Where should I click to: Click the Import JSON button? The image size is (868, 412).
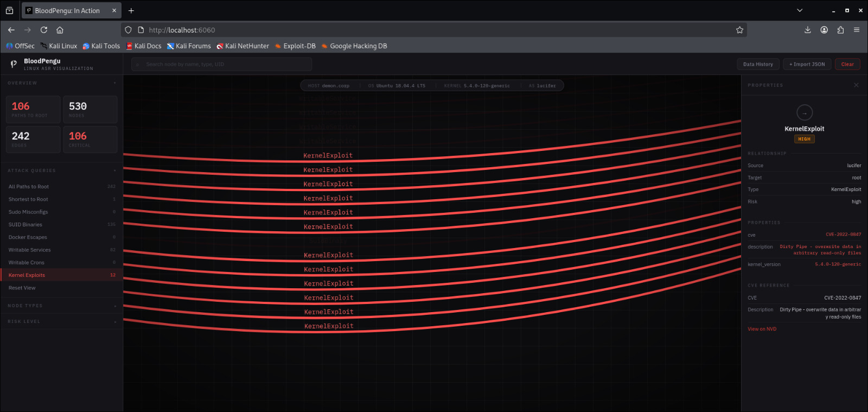pyautogui.click(x=807, y=64)
